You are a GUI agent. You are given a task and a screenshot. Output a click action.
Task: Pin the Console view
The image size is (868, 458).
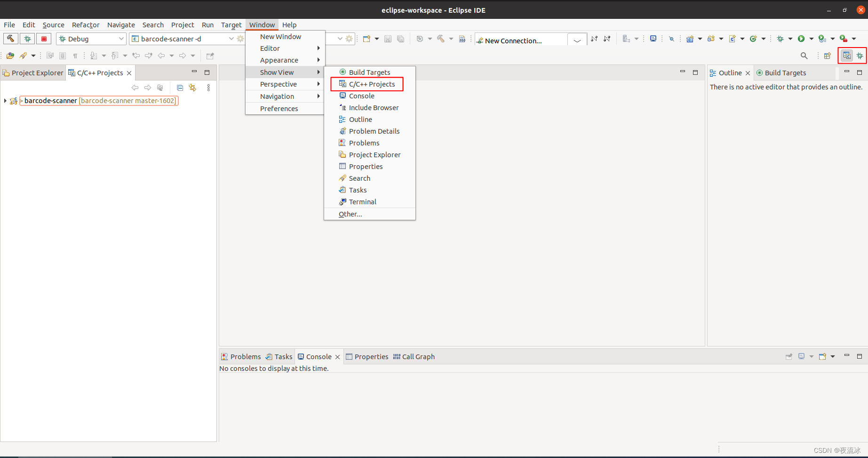(788, 356)
